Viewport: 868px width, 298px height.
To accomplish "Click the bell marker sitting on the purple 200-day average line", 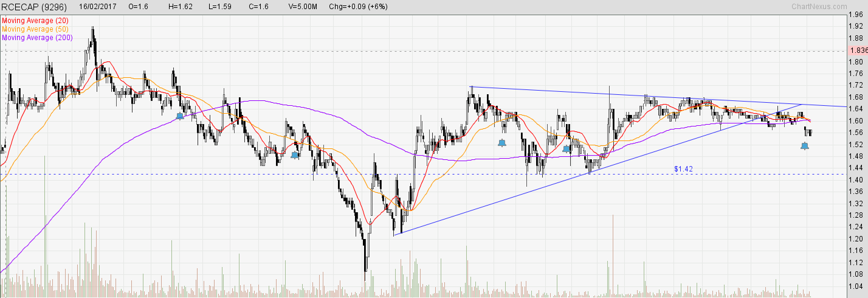I will (179, 116).
